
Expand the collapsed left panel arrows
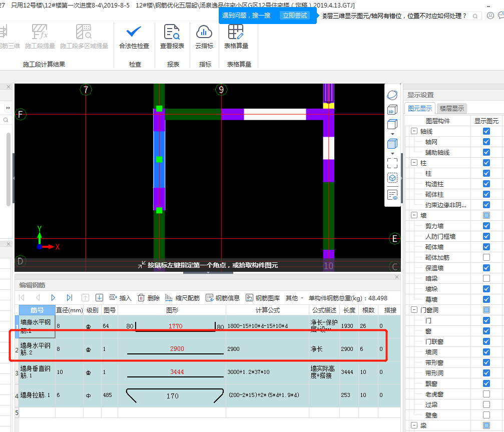[8, 108]
